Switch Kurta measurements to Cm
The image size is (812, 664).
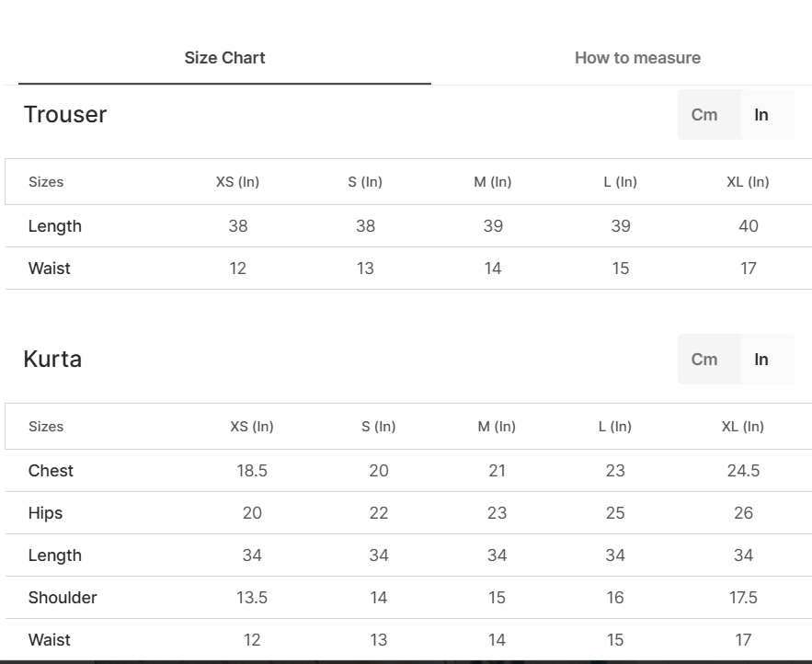704,360
